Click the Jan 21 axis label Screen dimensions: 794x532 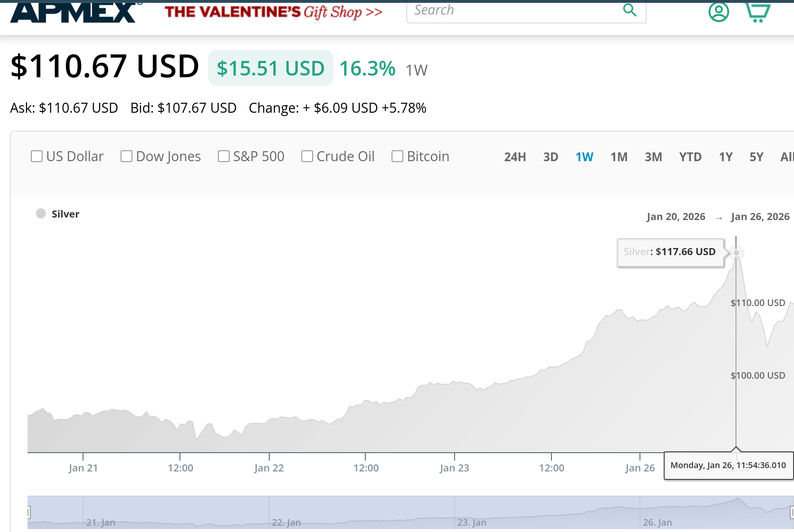(x=83, y=468)
